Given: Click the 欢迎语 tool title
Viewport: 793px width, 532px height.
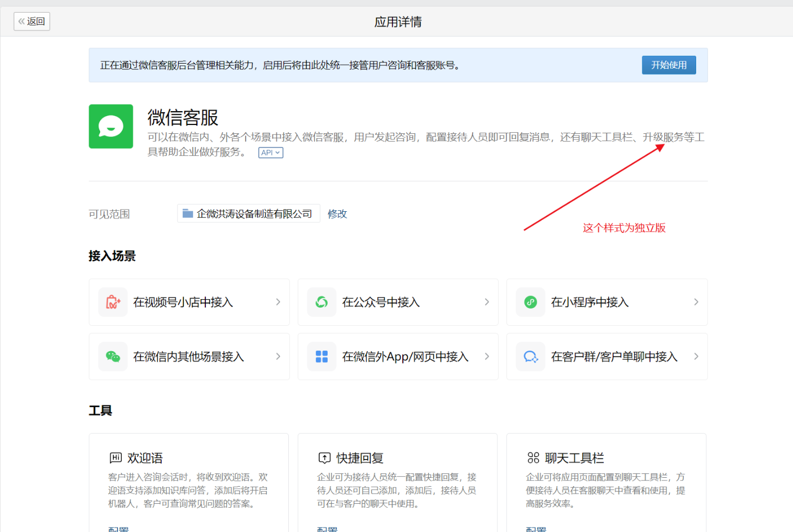Looking at the screenshot, I should pos(145,458).
